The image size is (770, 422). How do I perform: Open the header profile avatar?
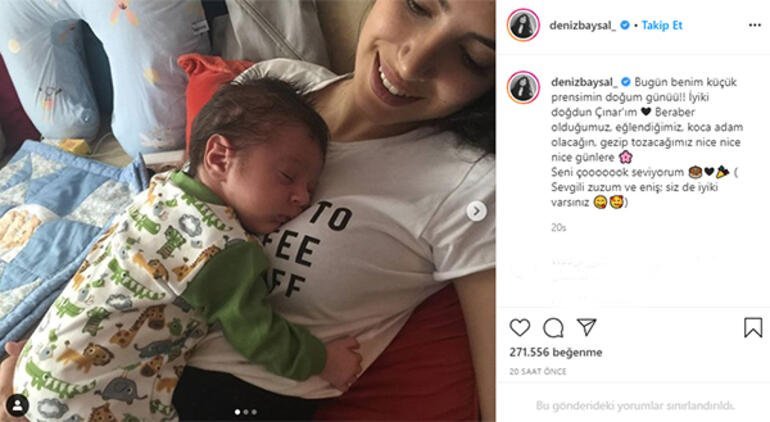point(523,25)
